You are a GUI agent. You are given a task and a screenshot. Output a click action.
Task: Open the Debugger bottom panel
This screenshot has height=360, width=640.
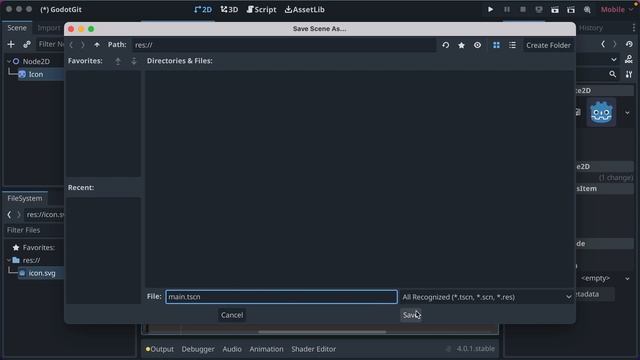point(198,349)
